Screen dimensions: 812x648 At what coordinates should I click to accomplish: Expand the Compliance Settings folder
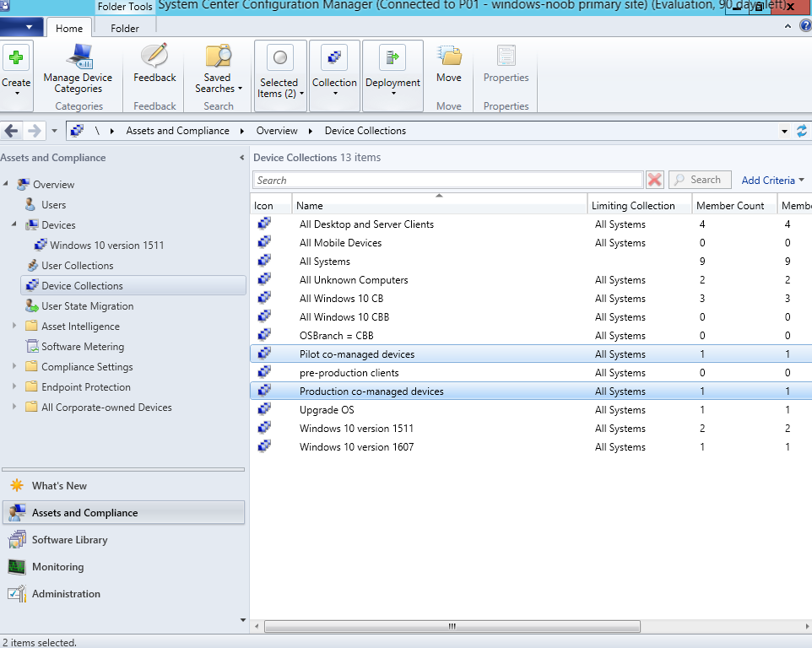pyautogui.click(x=14, y=366)
